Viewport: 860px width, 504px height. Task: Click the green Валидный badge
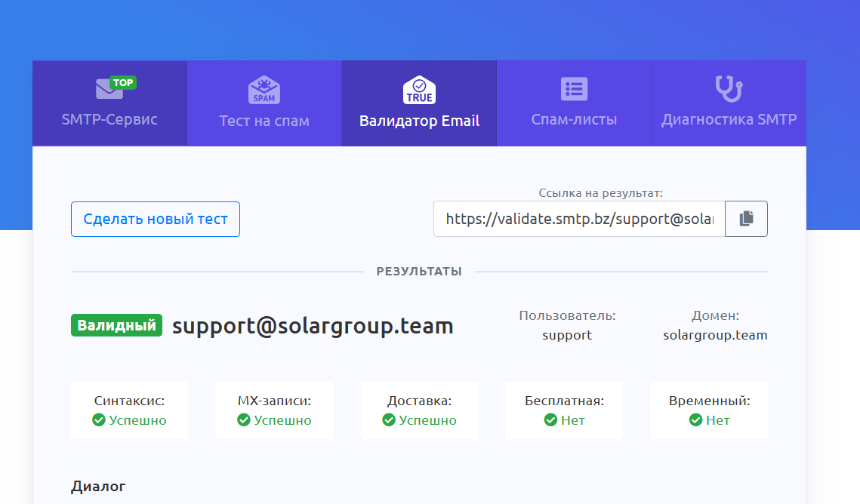117,325
